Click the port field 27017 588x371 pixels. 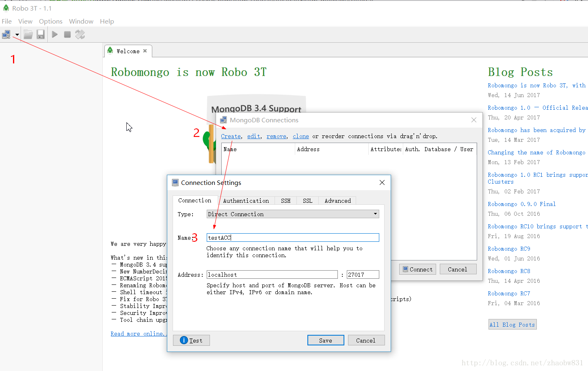click(363, 275)
